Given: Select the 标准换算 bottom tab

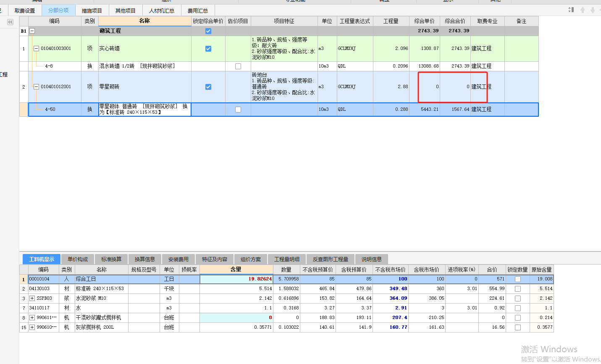Looking at the screenshot, I should coord(111,259).
